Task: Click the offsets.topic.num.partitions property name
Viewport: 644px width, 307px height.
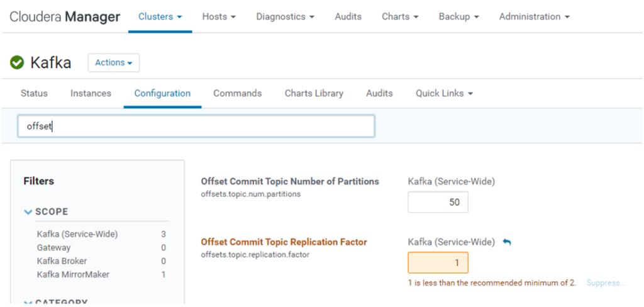Action: click(250, 194)
